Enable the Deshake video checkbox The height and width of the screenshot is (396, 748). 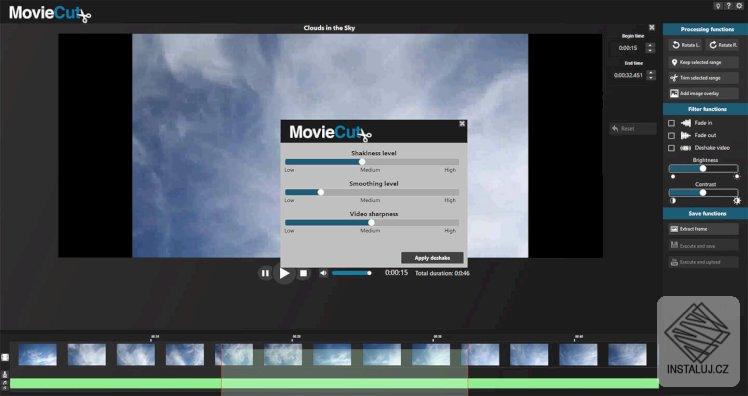pos(672,148)
